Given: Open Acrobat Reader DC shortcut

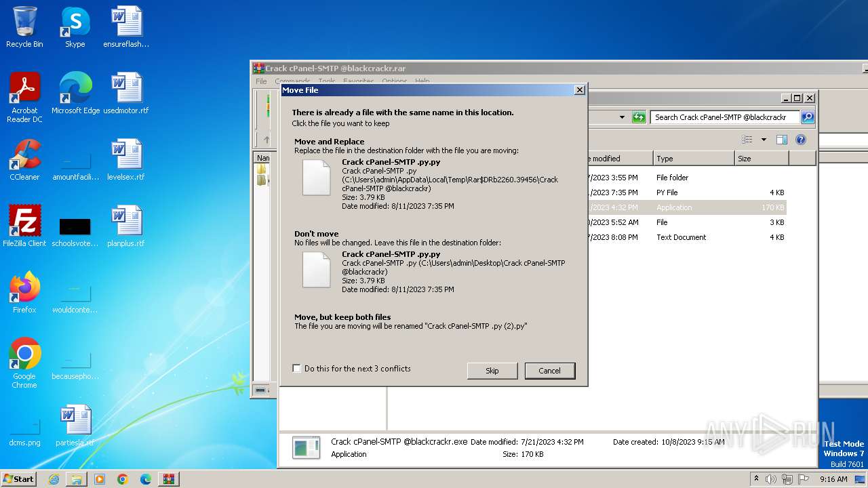Looking at the screenshot, I should (24, 97).
